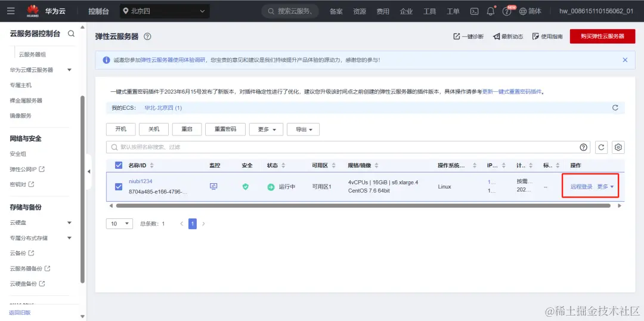Viewport: 644px width, 321px height.
Task: Open 密钥对 in sidebar
Action: tap(22, 184)
